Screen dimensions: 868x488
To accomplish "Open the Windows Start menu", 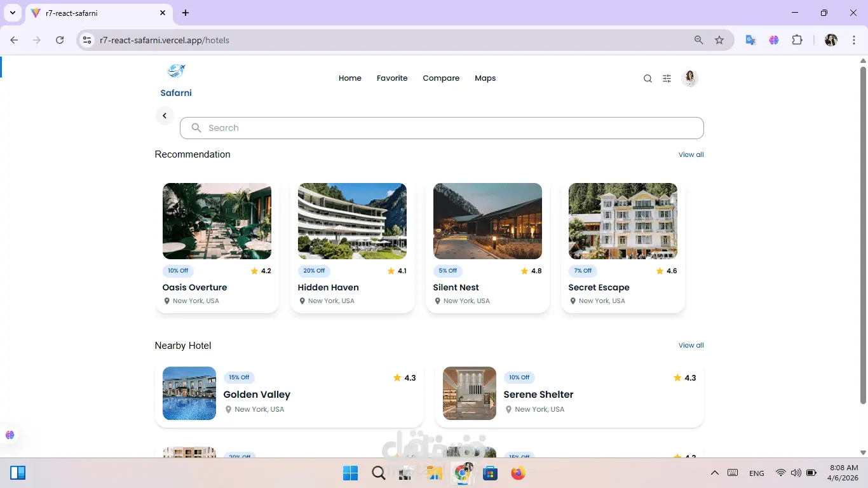I will click(350, 473).
